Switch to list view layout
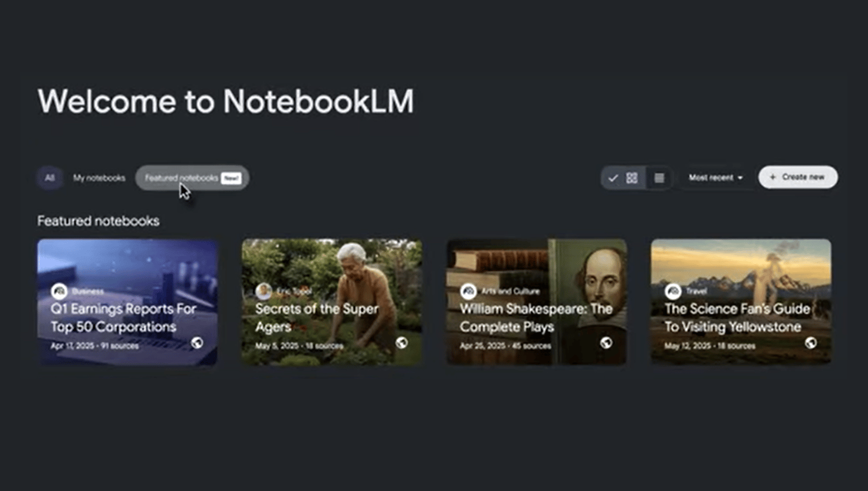868x491 pixels. point(659,178)
